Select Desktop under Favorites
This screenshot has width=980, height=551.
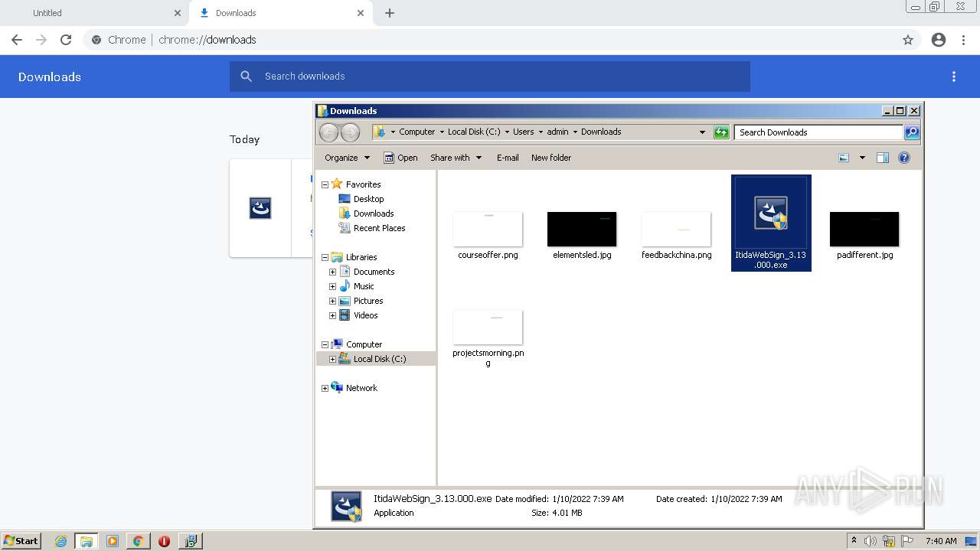368,199
